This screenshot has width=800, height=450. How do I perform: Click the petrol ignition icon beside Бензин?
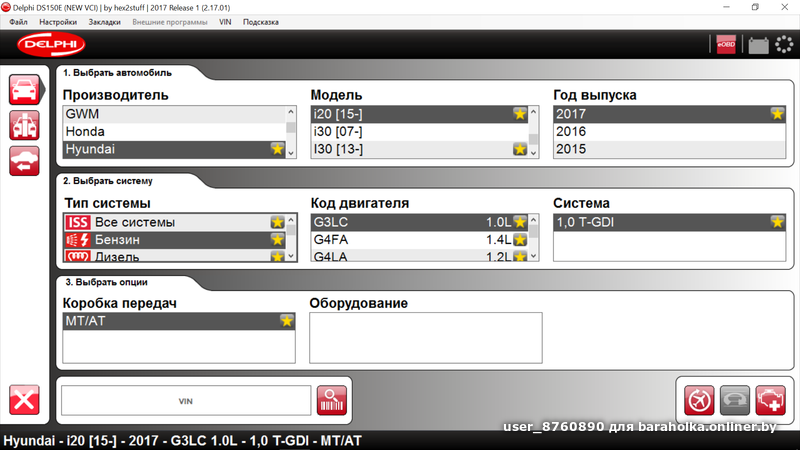78,239
